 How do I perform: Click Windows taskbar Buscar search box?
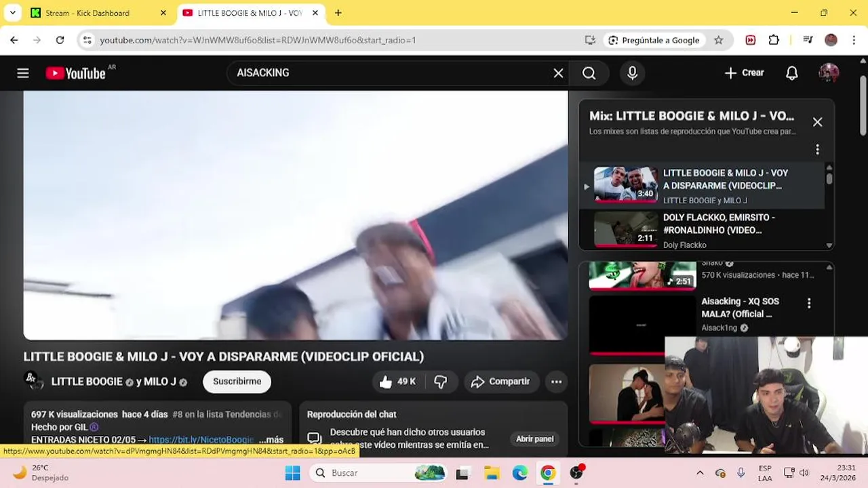click(x=378, y=472)
